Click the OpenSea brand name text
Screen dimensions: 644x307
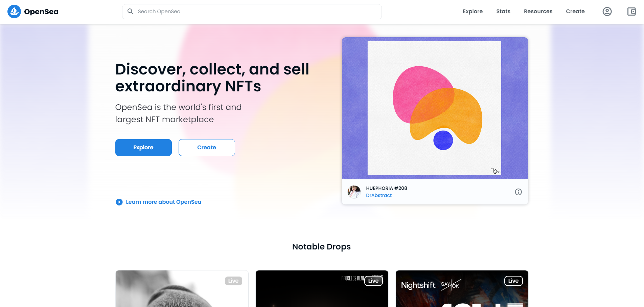(41, 12)
